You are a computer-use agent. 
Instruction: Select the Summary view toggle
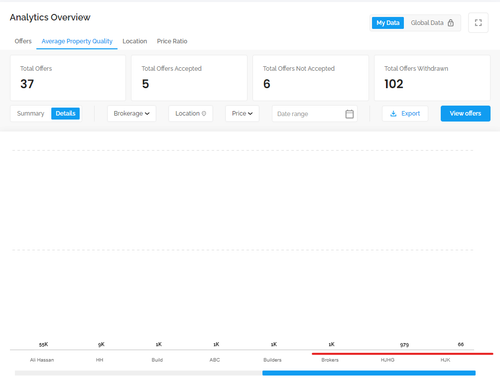(x=31, y=113)
